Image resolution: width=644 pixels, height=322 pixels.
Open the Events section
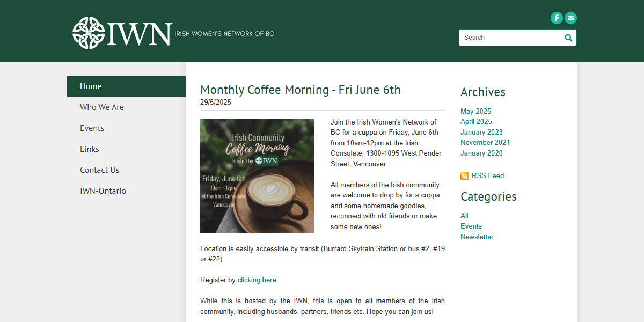pyautogui.click(x=92, y=128)
